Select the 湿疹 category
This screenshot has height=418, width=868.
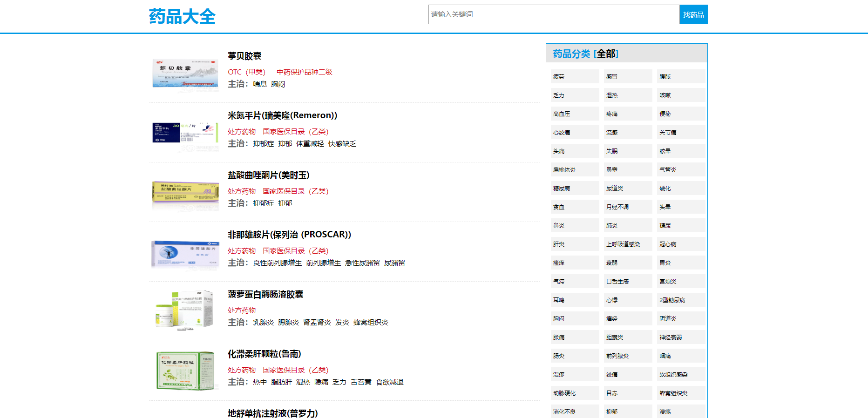[575, 375]
